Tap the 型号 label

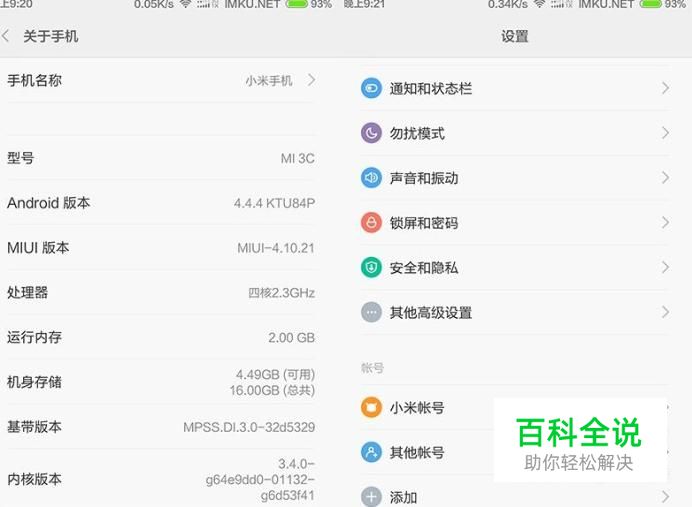tap(20, 158)
